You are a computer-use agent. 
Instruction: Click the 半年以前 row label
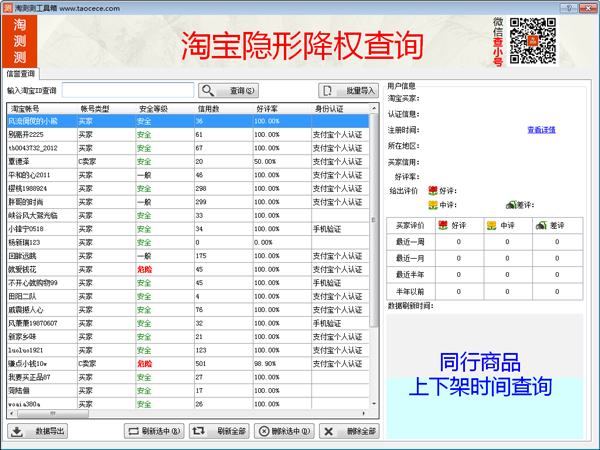(410, 292)
